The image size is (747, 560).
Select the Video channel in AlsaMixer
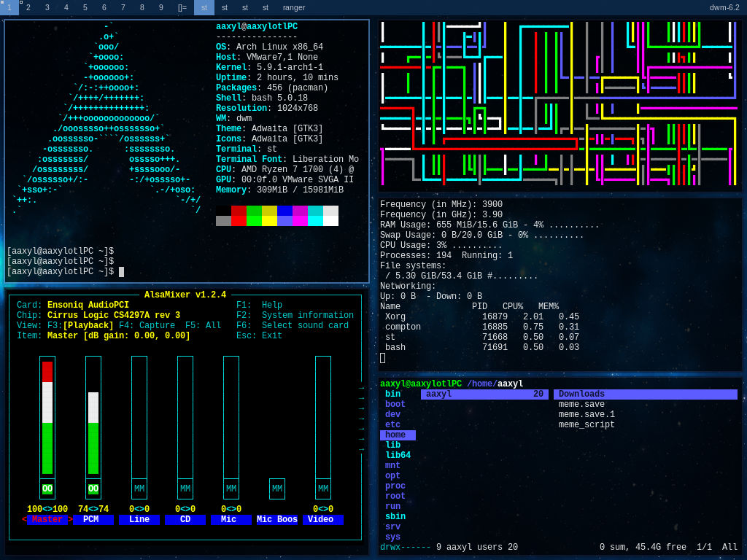point(323,519)
